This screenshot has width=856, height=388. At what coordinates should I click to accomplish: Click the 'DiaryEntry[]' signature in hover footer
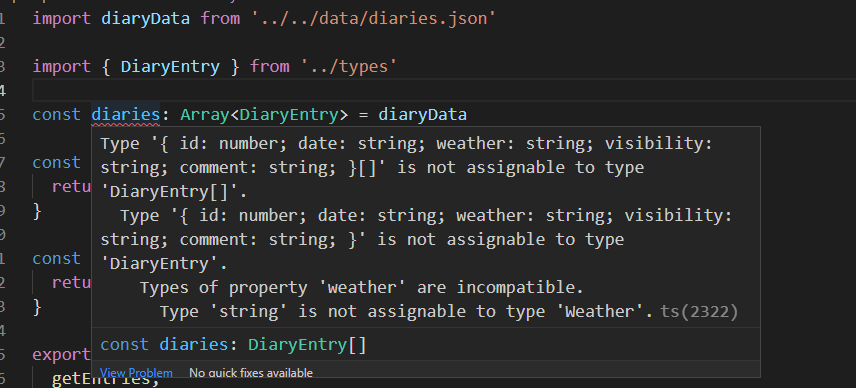click(x=307, y=344)
